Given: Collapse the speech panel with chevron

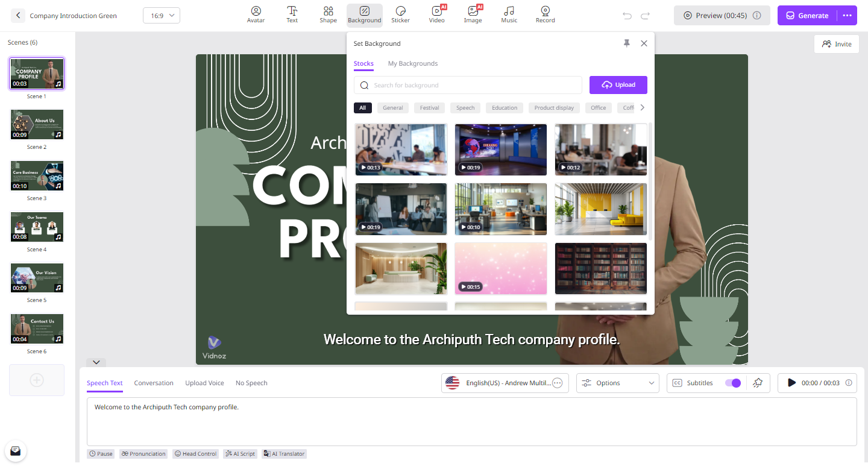Looking at the screenshot, I should (x=96, y=362).
